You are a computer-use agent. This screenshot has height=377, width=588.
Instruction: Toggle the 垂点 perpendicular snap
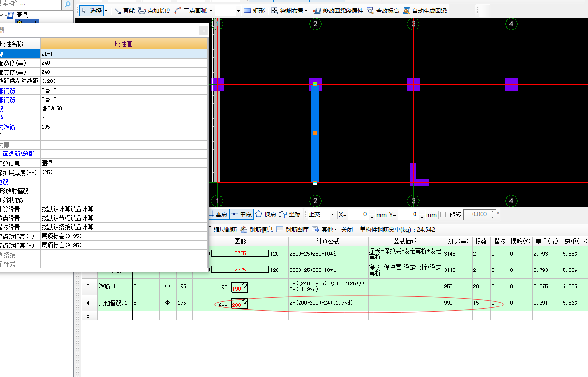[x=218, y=214]
